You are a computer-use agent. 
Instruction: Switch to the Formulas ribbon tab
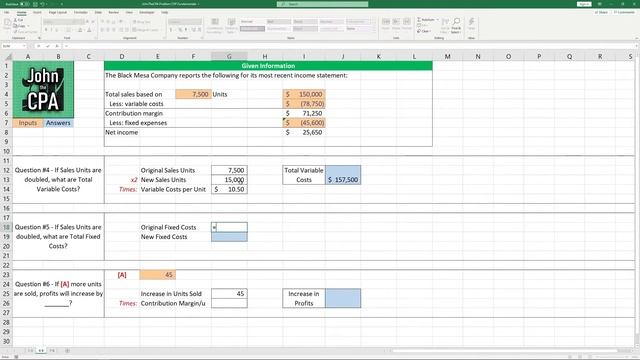[x=80, y=13]
